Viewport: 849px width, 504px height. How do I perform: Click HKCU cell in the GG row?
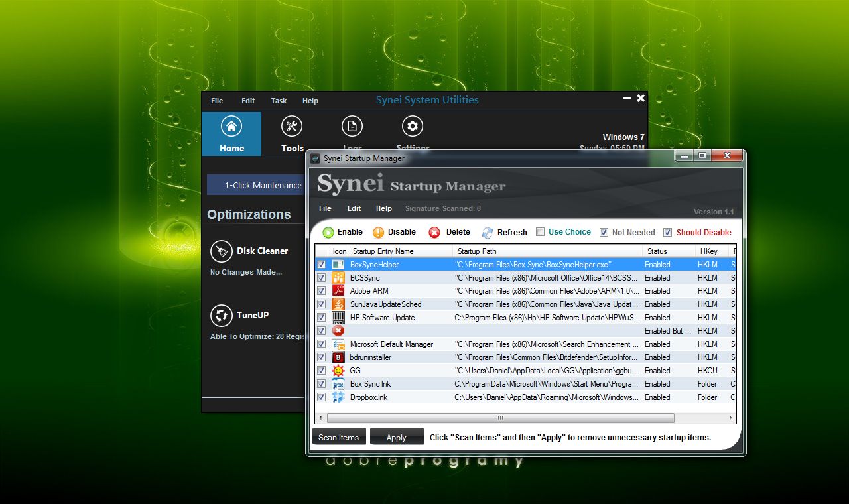(708, 371)
